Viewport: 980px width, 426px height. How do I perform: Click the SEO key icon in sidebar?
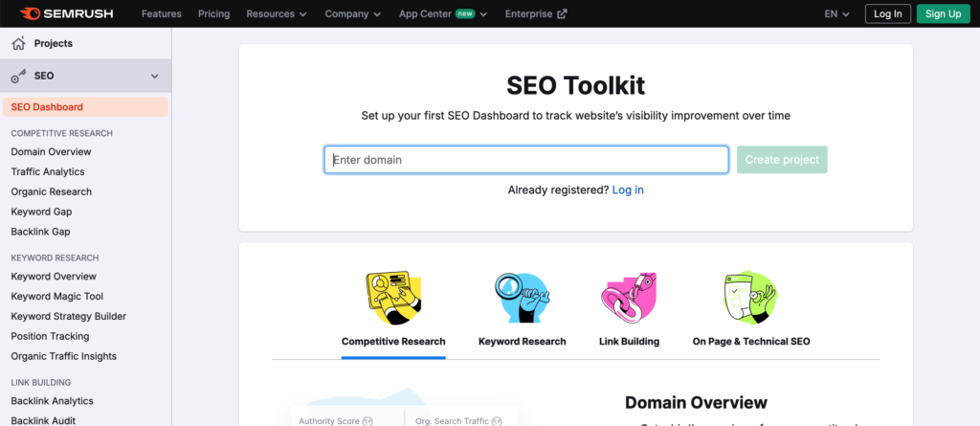(x=19, y=77)
